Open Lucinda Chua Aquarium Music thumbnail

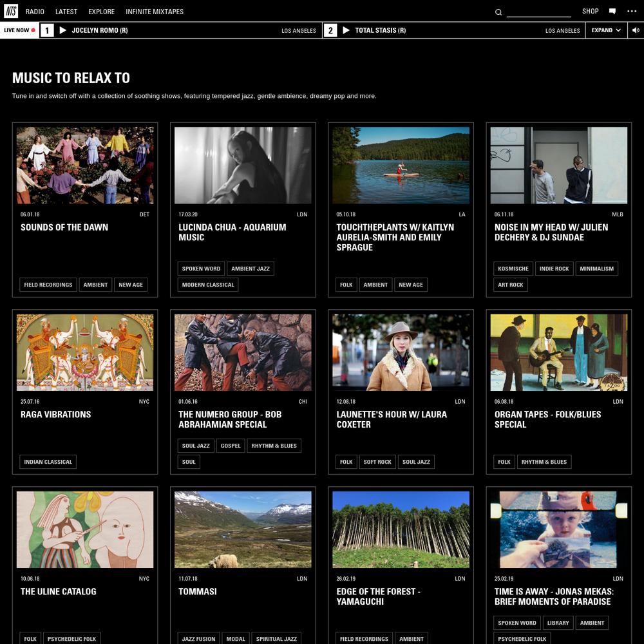tap(243, 165)
